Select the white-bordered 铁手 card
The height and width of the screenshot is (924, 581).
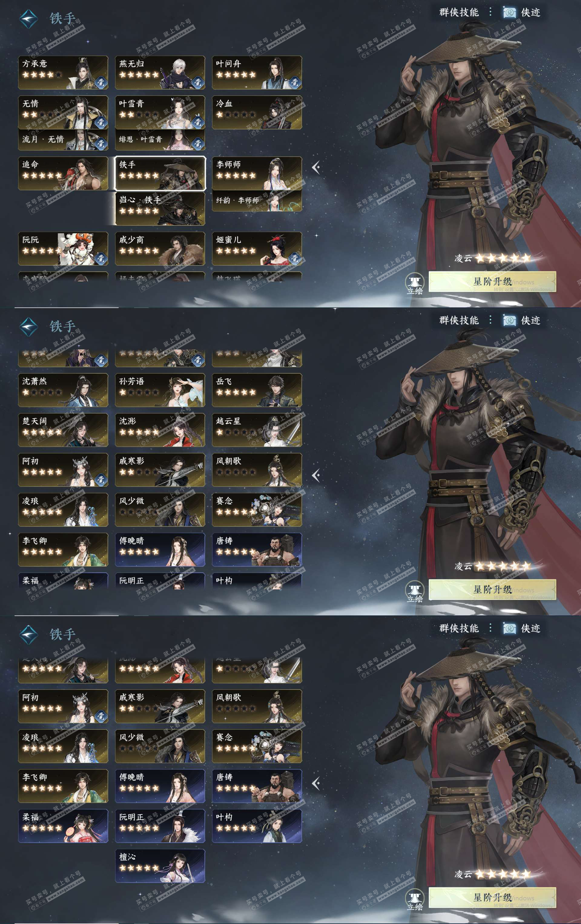pyautogui.click(x=160, y=173)
